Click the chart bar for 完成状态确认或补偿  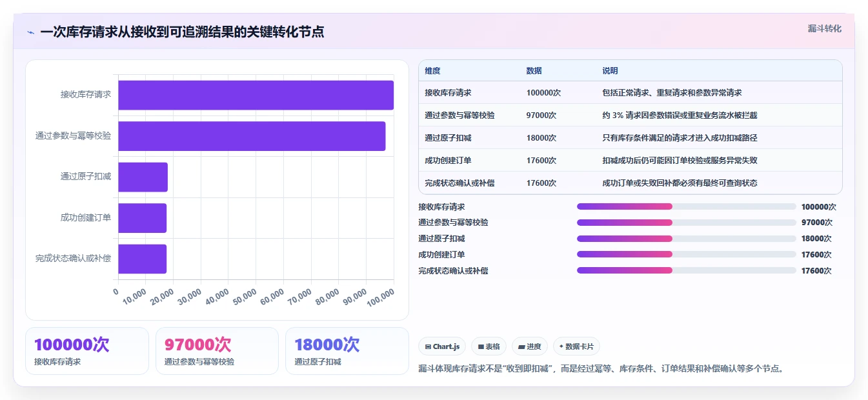[142, 259]
